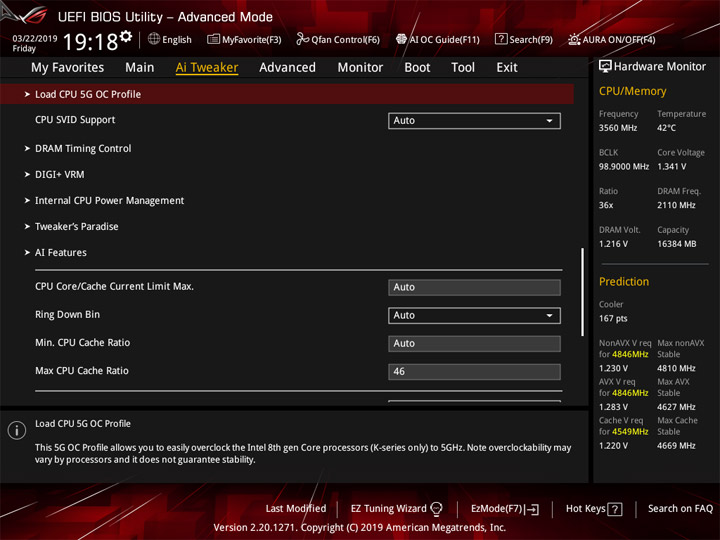Expand DRAM Timing Control submenu
Viewport: 720px width, 540px height.
83,148
